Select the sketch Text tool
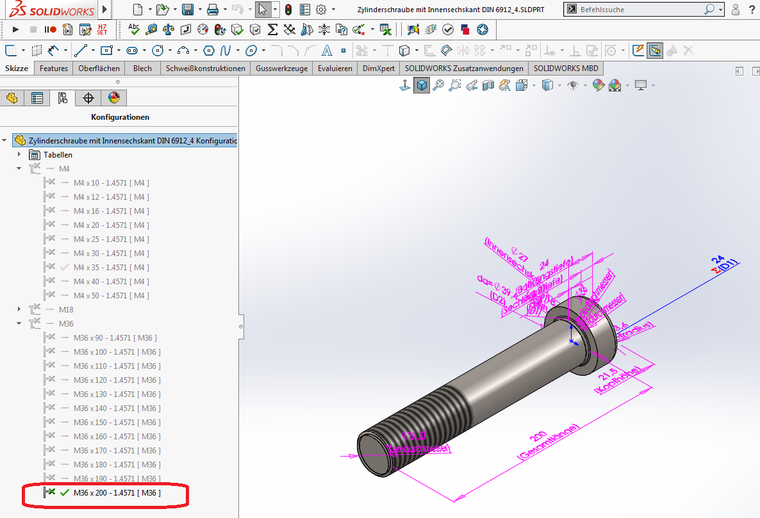Viewport: 760px width, 518px height. click(327, 50)
